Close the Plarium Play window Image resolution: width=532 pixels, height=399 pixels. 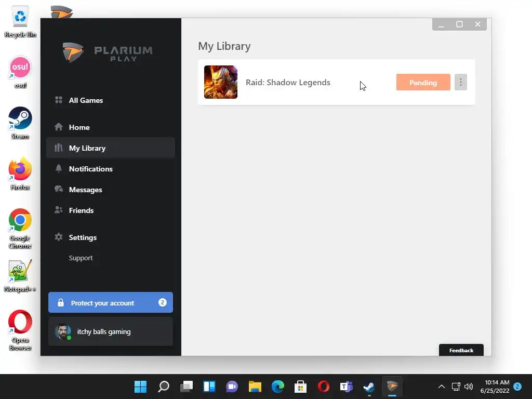pos(477,24)
